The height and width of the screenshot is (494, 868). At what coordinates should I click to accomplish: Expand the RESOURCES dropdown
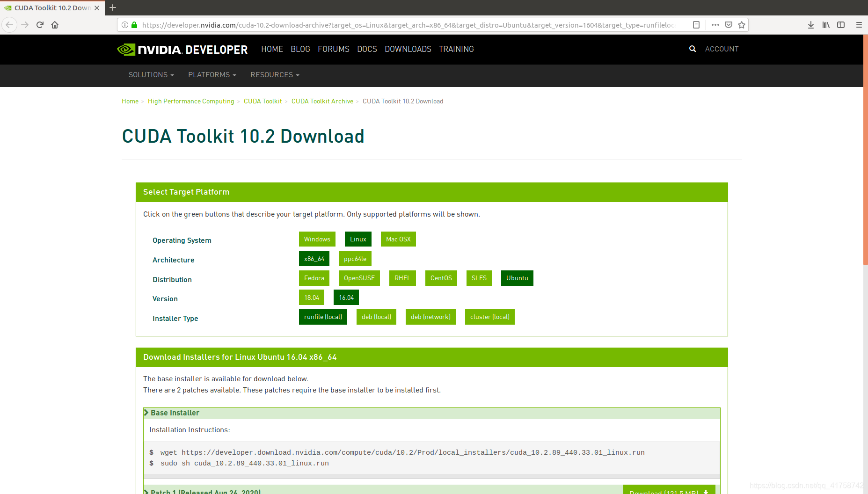275,75
